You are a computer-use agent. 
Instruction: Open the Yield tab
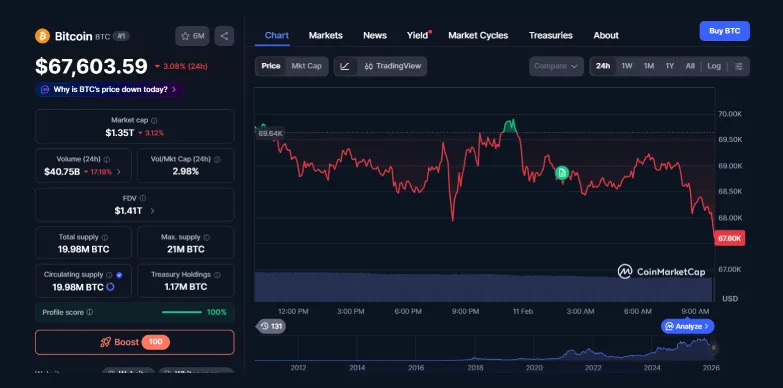417,35
